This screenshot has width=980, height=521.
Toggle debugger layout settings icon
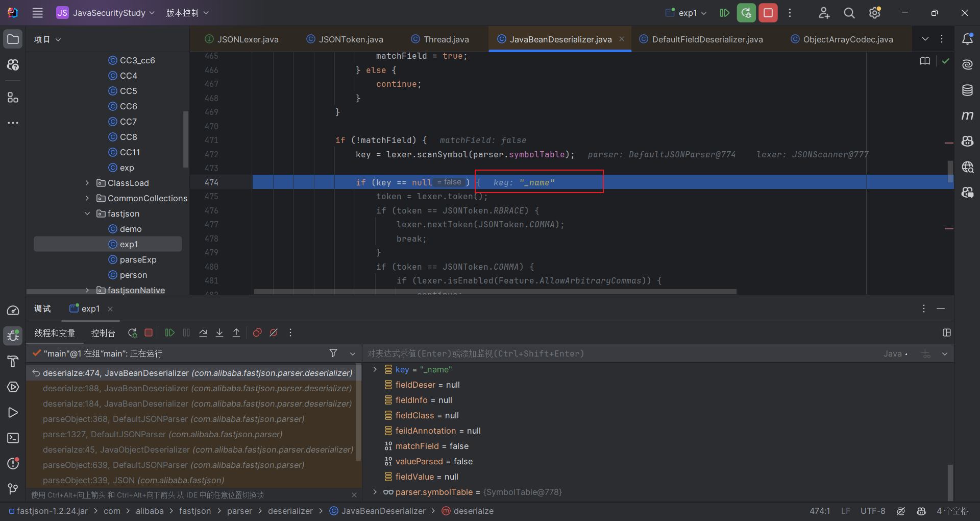[x=947, y=333]
